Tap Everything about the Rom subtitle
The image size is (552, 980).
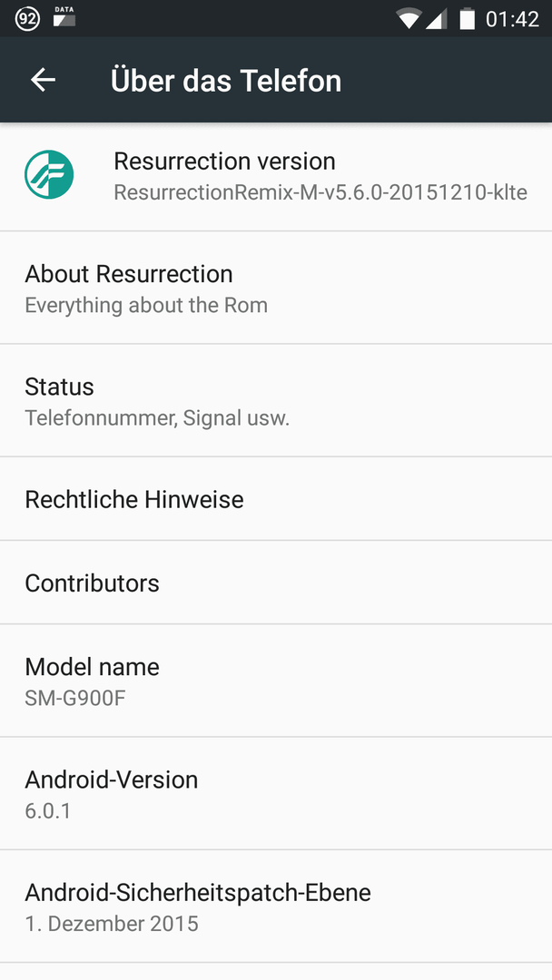(146, 305)
